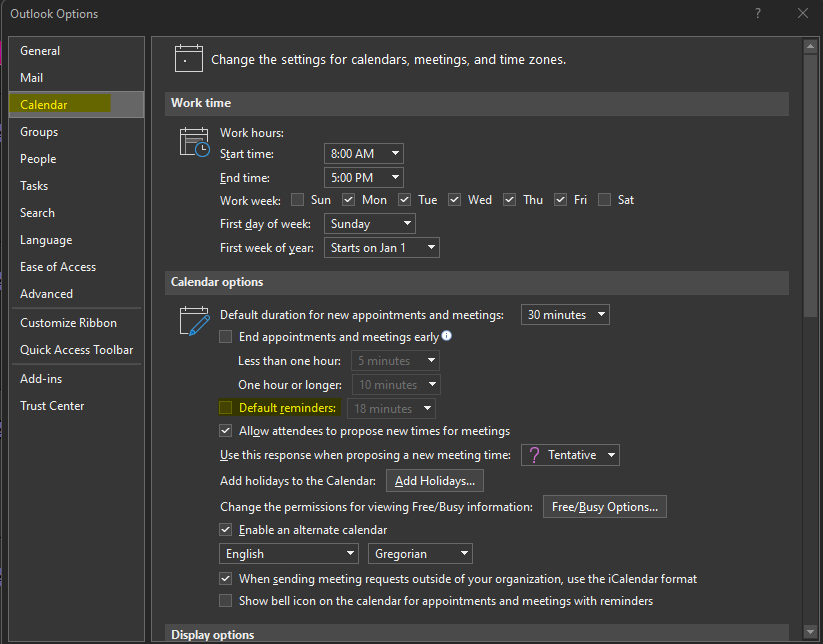Screen dimensions: 823x644
Task: Open the Tentative response dropdown
Action: click(x=570, y=455)
